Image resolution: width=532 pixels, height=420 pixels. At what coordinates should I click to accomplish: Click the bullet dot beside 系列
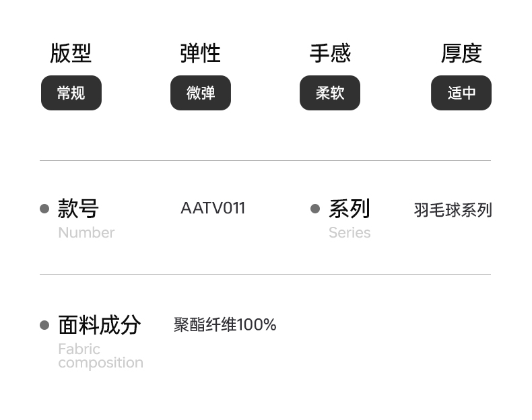click(315, 209)
